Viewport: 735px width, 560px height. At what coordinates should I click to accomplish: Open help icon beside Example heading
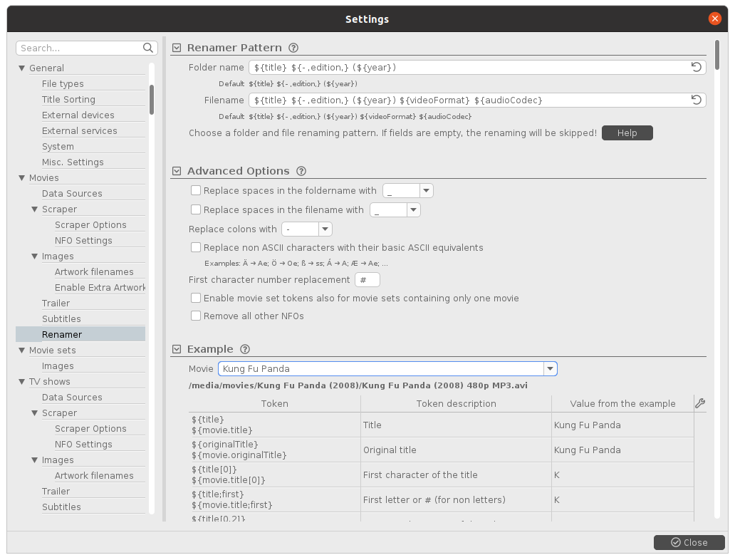coord(245,350)
